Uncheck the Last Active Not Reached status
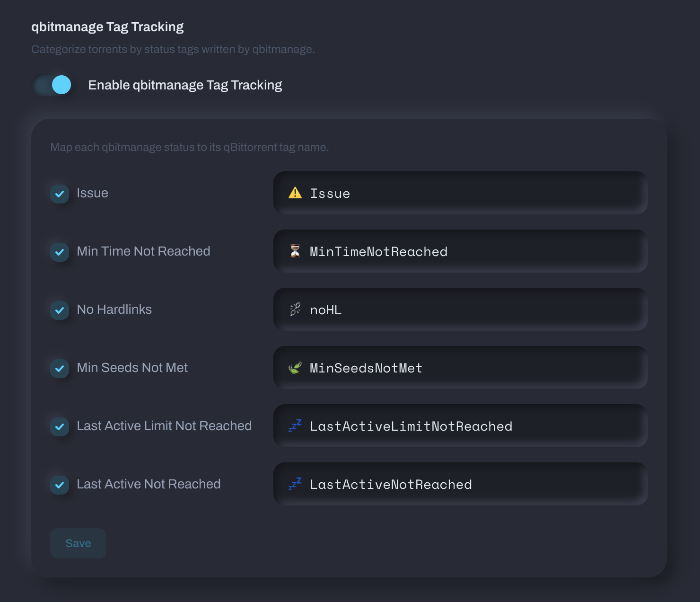 [59, 485]
